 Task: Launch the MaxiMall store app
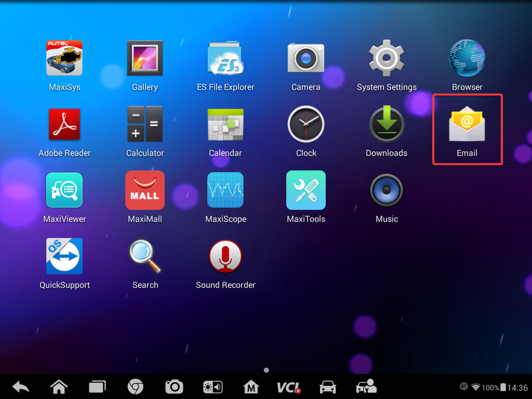pos(145,190)
